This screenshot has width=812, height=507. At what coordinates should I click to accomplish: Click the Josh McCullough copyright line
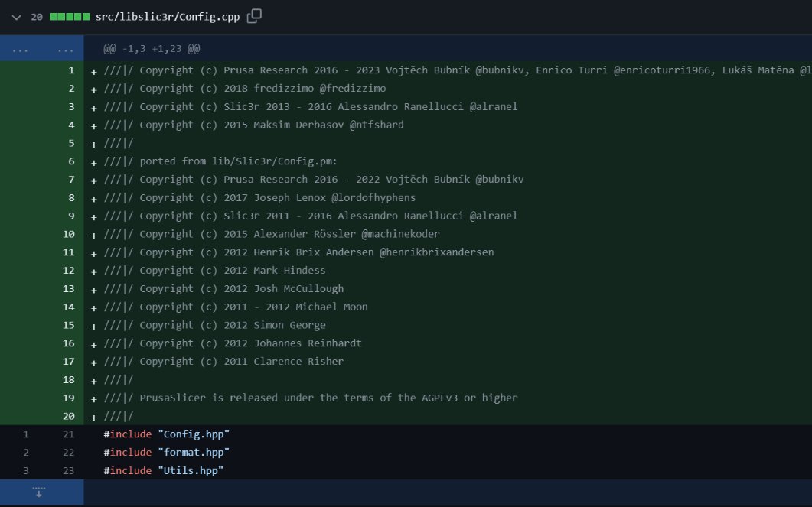(x=223, y=289)
